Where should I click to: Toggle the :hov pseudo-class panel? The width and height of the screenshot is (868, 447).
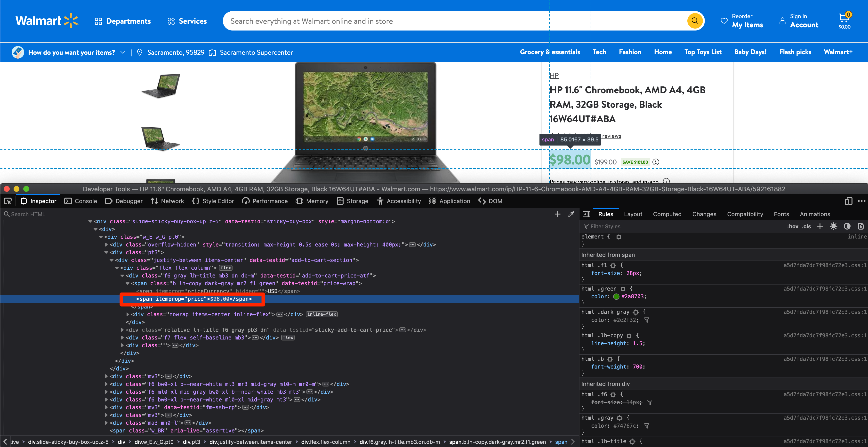coord(792,226)
